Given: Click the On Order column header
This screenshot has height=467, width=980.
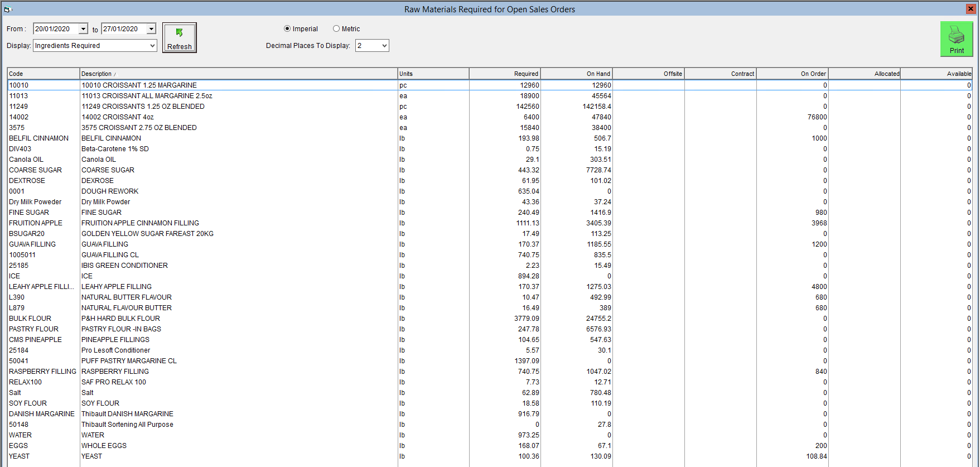Looking at the screenshot, I should pos(793,74).
